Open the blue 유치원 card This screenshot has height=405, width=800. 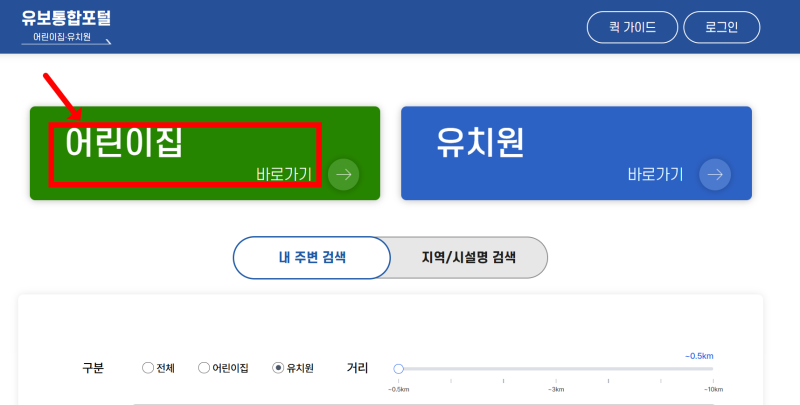click(576, 153)
